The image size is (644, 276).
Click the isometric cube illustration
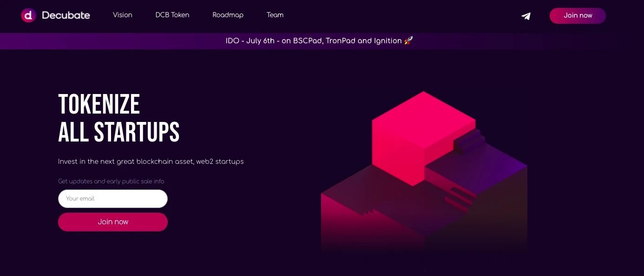(424, 172)
